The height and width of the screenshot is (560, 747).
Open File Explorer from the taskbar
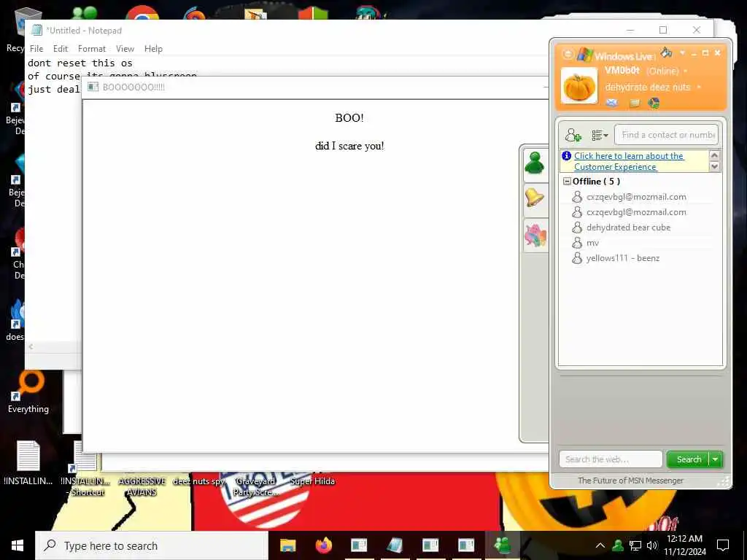point(287,545)
